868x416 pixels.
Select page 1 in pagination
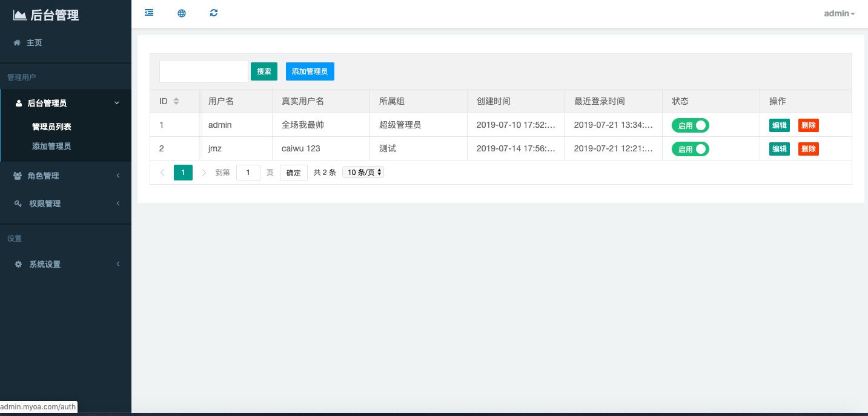point(183,173)
